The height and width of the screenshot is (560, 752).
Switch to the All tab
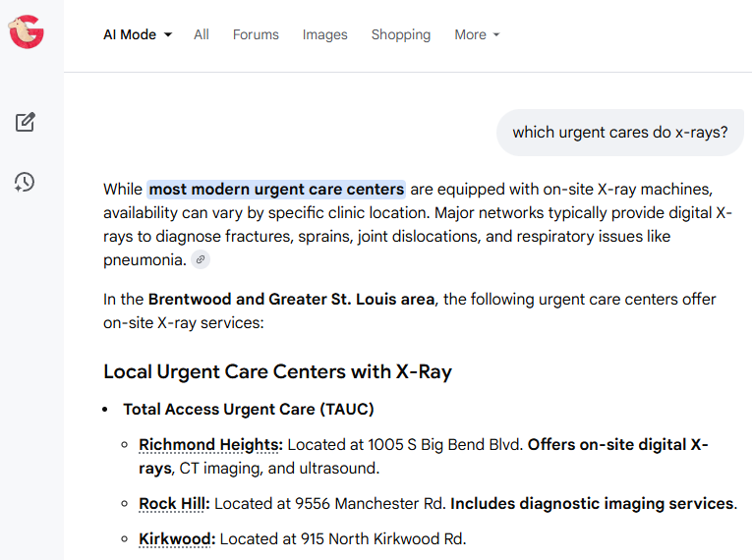pos(202,34)
